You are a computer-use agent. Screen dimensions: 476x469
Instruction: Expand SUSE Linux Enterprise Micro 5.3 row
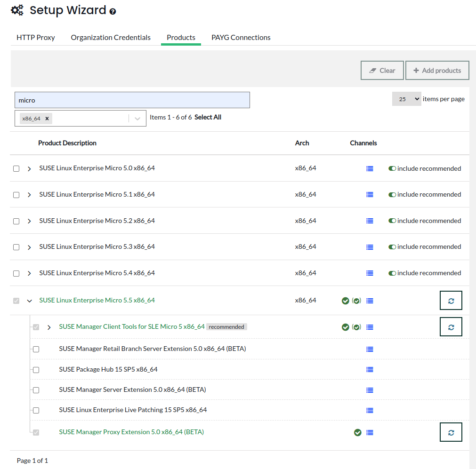point(29,247)
